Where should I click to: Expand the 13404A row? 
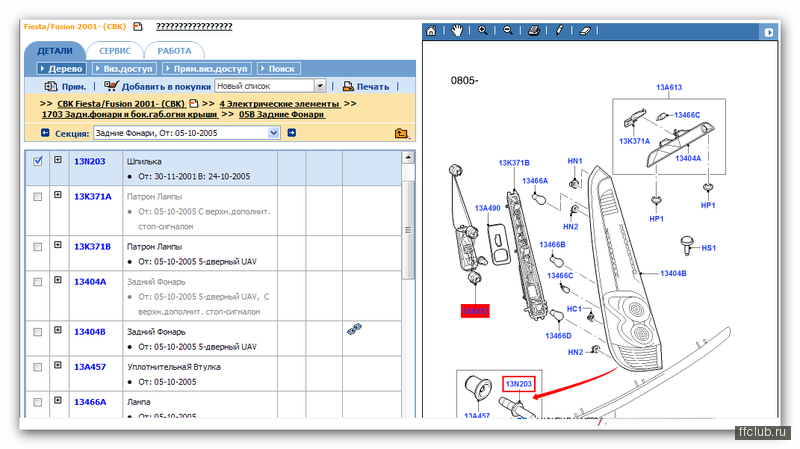(58, 280)
